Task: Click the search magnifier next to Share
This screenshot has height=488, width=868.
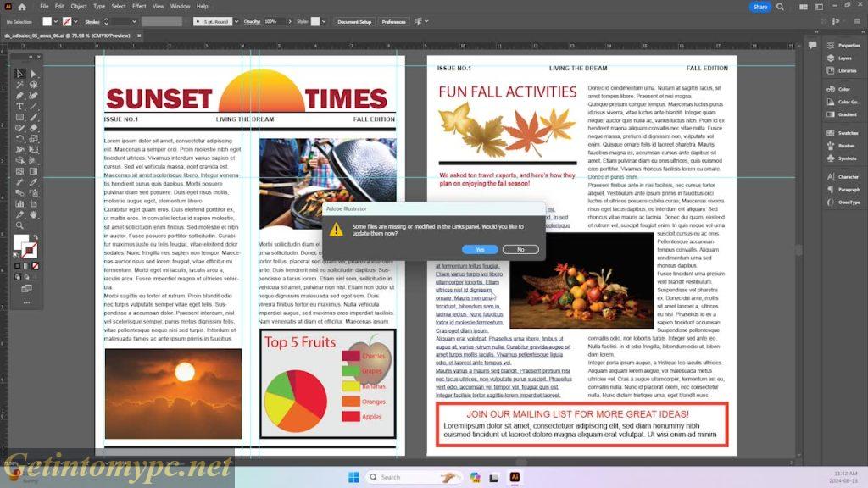Action: 780,7
